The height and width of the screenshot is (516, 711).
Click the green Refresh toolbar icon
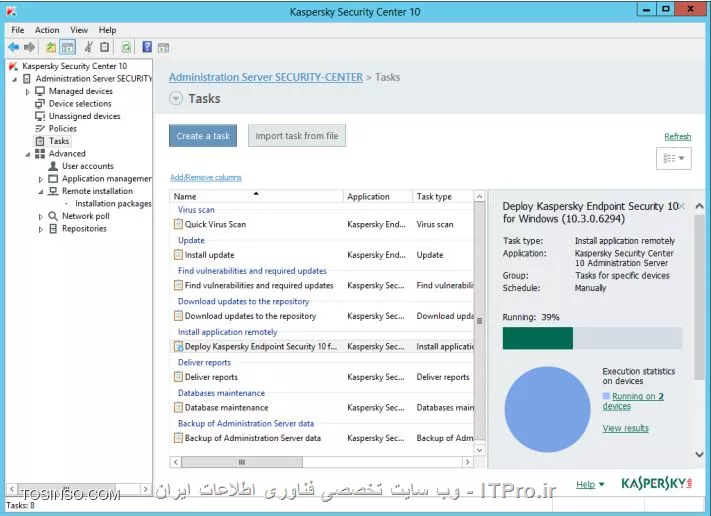(x=127, y=47)
